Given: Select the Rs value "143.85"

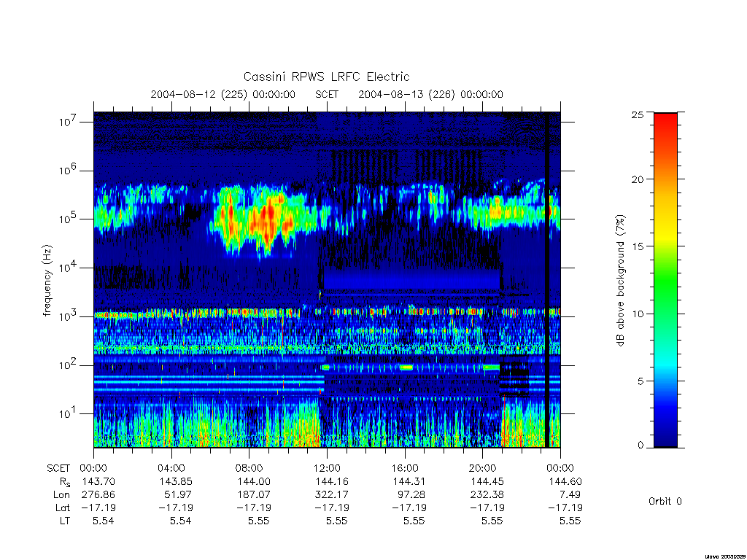Looking at the screenshot, I should point(176,481).
